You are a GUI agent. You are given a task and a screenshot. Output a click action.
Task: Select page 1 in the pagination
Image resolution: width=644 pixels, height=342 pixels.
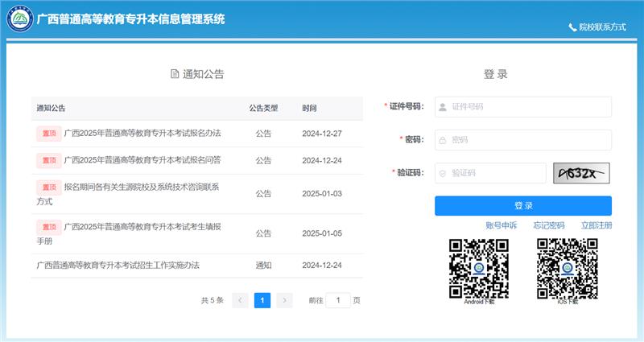pos(262,300)
